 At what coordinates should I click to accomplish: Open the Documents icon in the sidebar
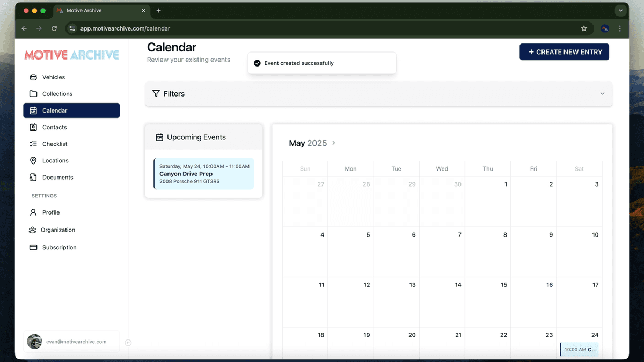(33, 177)
